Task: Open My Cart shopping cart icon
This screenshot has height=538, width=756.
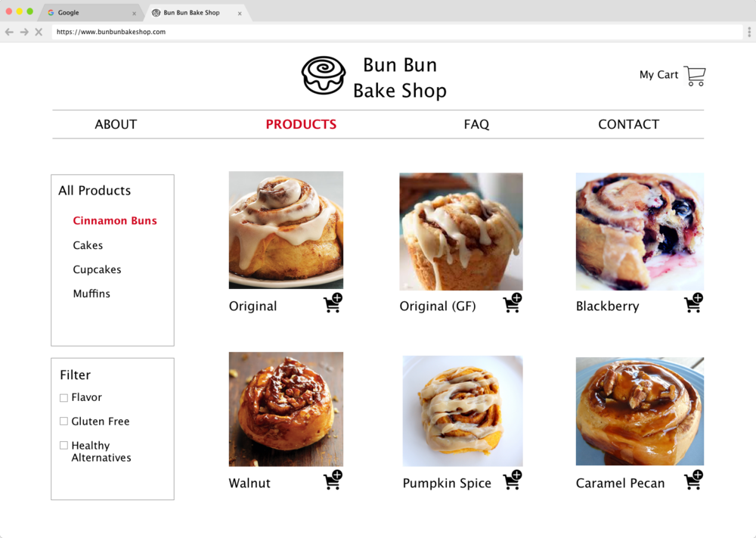Action: [x=695, y=76]
